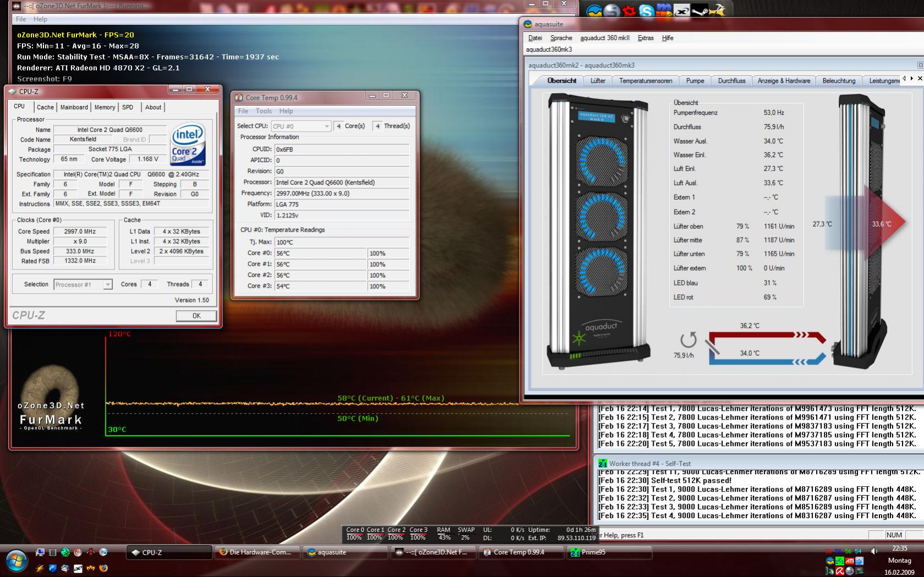
Task: Click the taskbar clock showing 22:35
Action: pyautogui.click(x=899, y=548)
